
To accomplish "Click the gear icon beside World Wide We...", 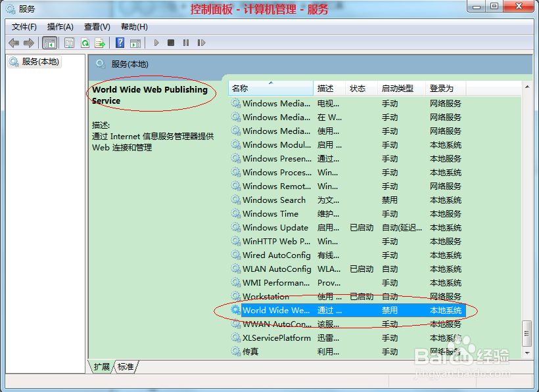I will click(236, 310).
